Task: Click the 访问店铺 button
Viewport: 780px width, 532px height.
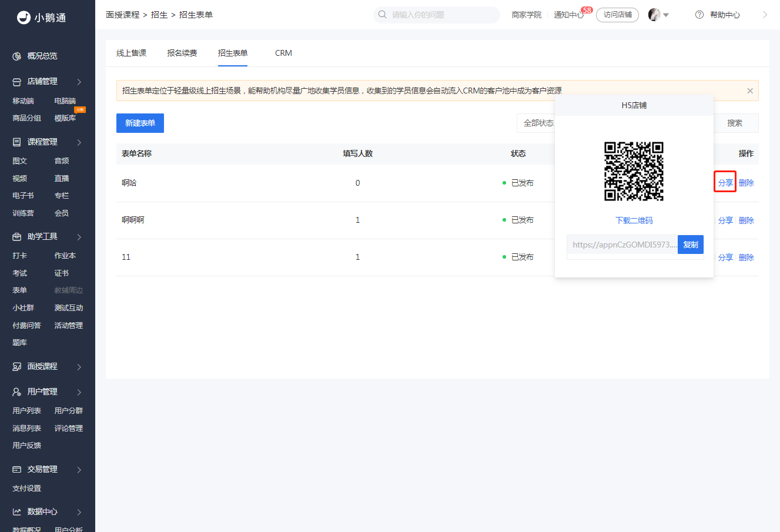Action: point(617,15)
